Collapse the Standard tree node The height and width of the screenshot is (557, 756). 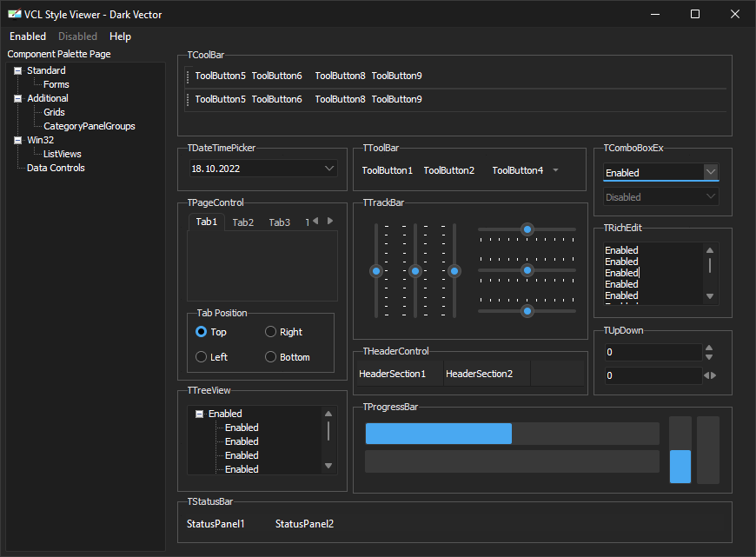18,71
